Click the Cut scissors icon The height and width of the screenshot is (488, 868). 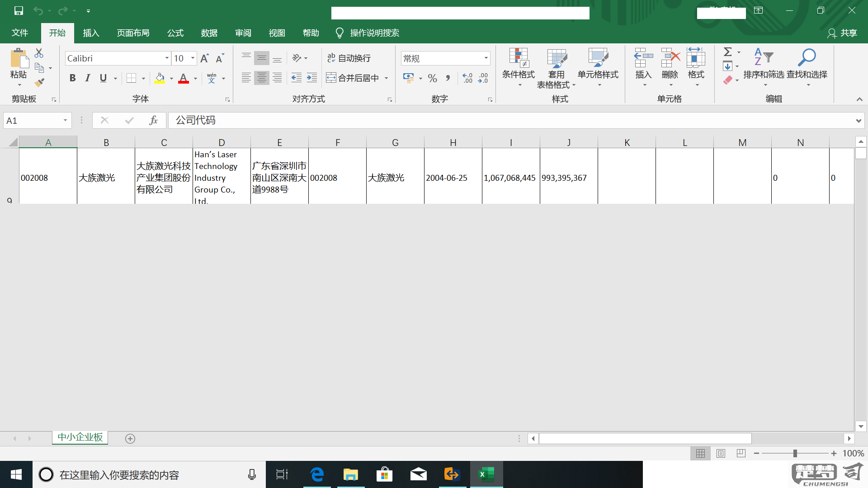(39, 53)
